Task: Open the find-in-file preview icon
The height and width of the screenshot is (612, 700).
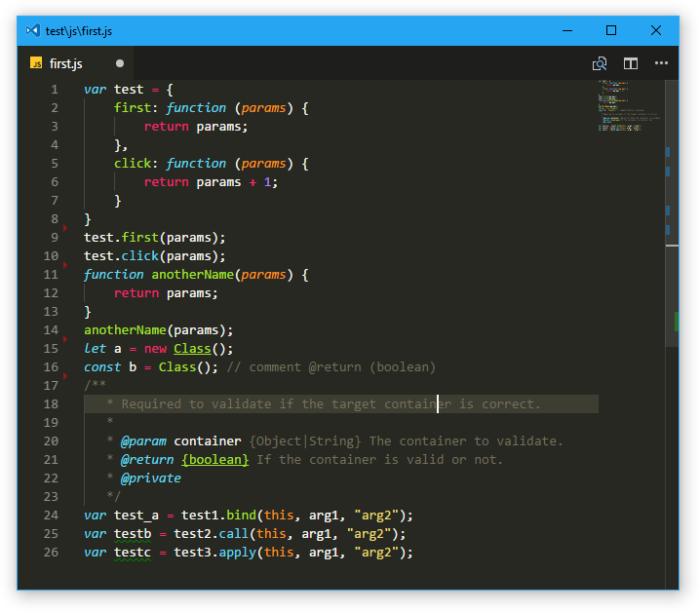Action: (600, 64)
